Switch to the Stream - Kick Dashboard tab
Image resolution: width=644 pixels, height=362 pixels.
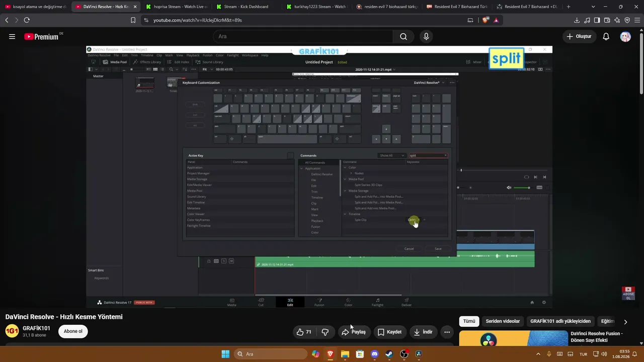coord(246,7)
